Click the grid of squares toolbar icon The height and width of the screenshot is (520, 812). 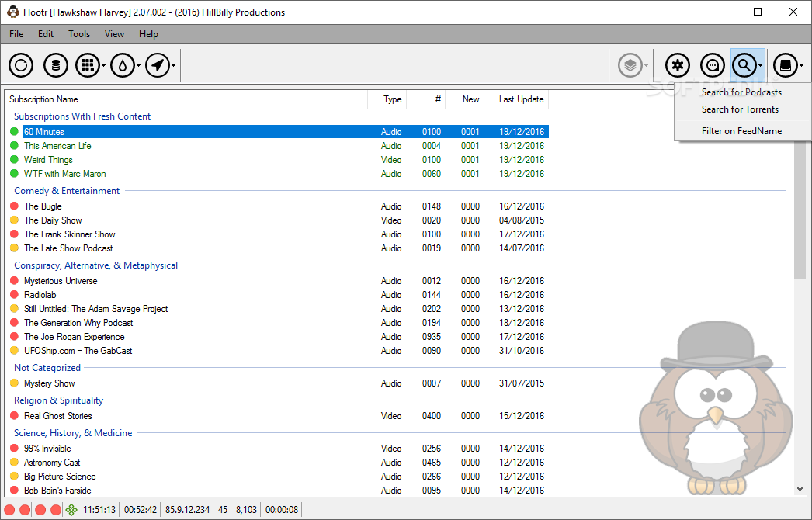[88, 65]
